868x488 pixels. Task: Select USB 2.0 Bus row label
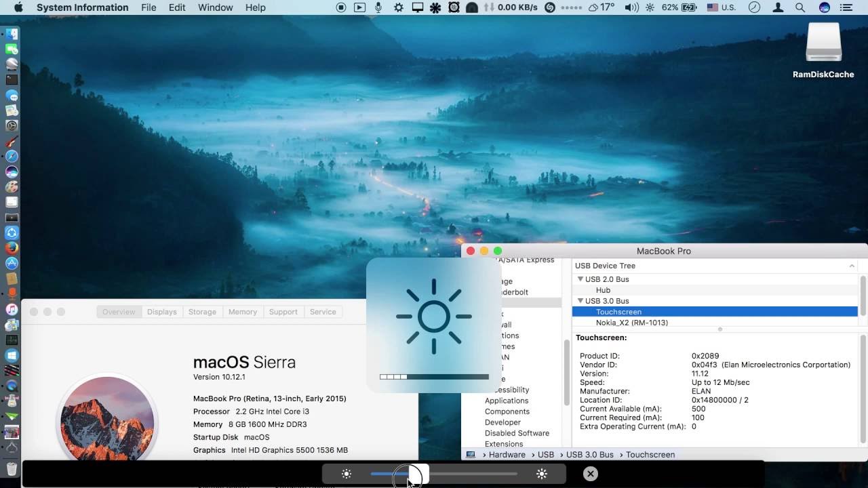click(x=607, y=279)
